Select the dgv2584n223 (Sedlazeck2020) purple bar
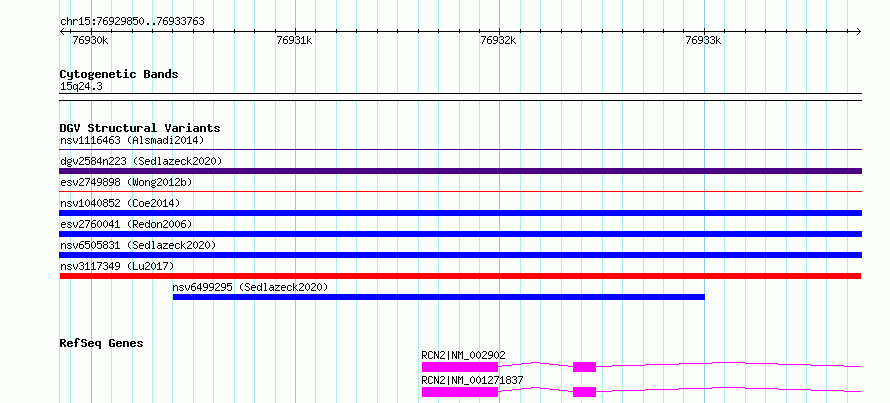 point(460,171)
